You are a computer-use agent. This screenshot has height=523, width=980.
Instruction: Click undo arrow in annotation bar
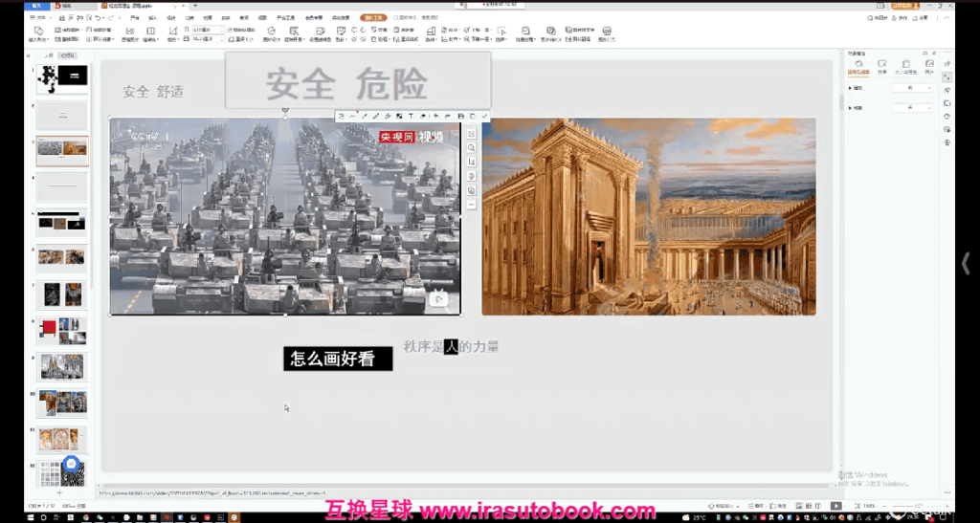(436, 116)
